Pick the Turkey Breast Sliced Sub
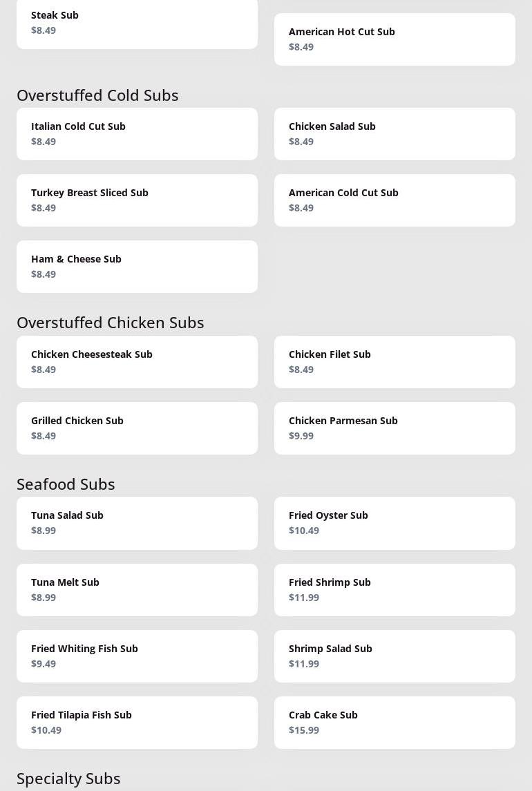 click(137, 200)
